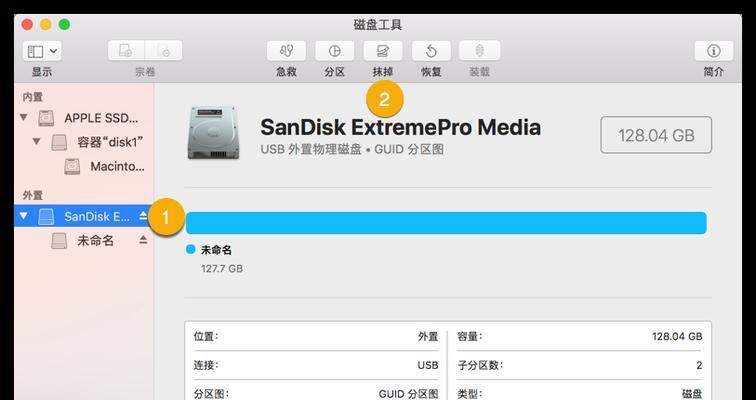Eject the 未命名 volume
Screen dimensions: 756x400
tap(143, 240)
